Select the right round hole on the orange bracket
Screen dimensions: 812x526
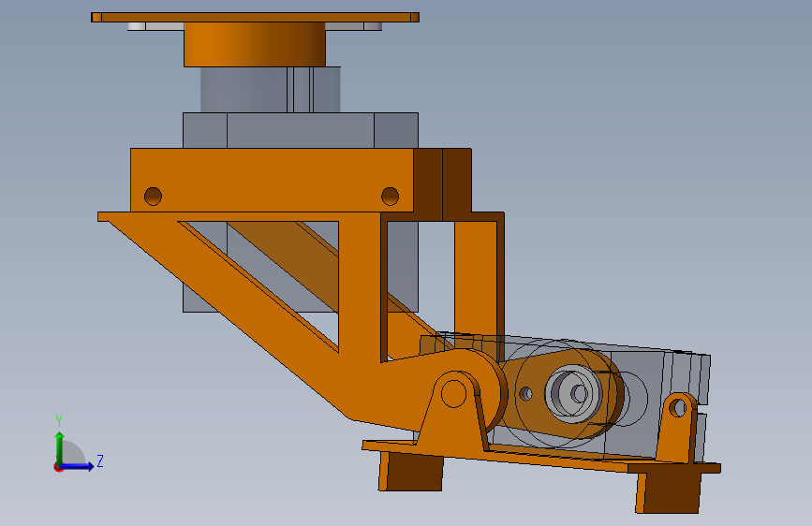[x=390, y=197]
